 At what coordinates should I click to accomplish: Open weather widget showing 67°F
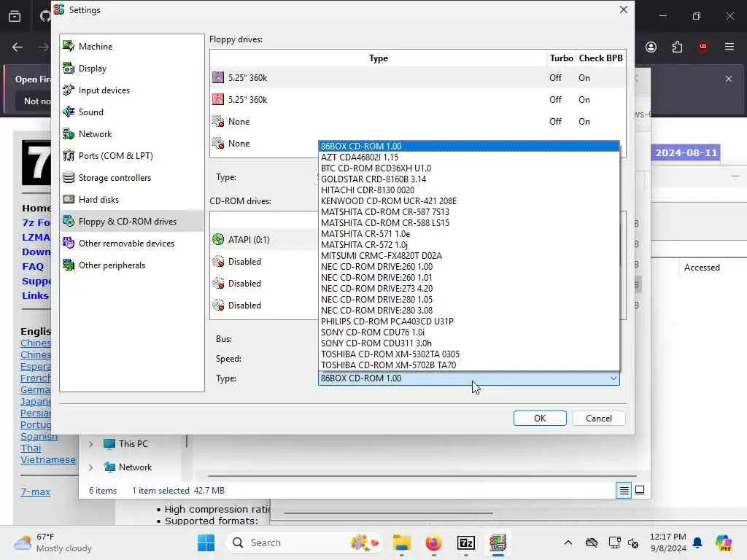53,542
